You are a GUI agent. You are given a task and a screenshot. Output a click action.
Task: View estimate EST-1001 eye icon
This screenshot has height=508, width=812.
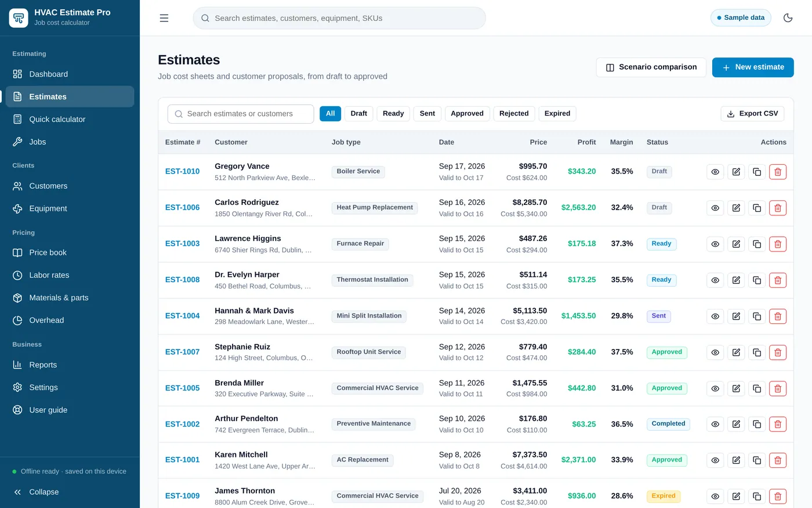click(715, 460)
